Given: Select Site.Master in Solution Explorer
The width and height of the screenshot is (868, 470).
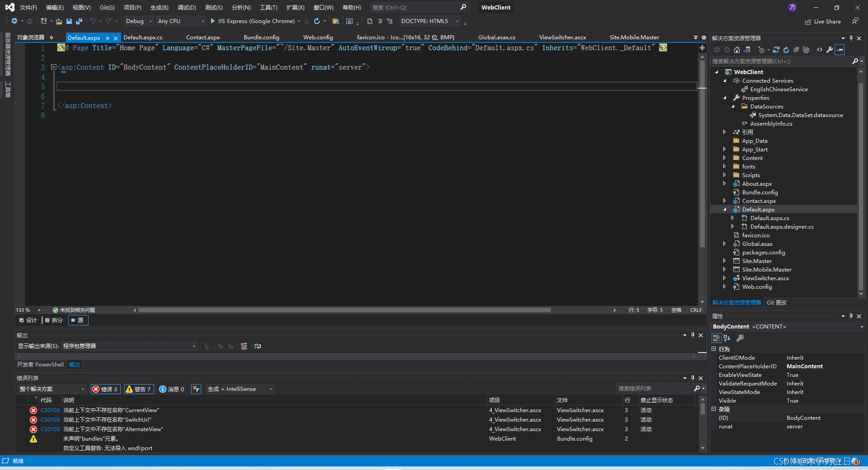Looking at the screenshot, I should click(x=757, y=261).
